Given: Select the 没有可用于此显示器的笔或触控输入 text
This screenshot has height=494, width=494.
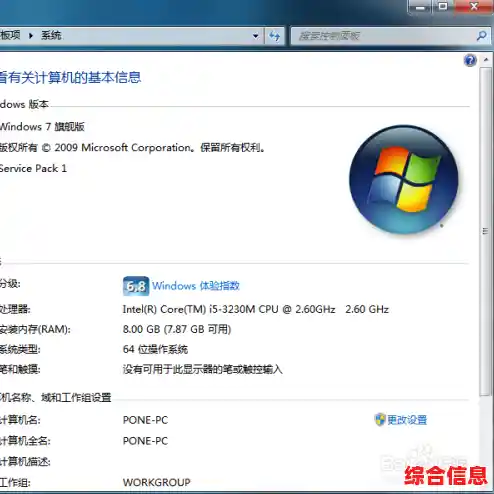Looking at the screenshot, I should coord(203,369).
